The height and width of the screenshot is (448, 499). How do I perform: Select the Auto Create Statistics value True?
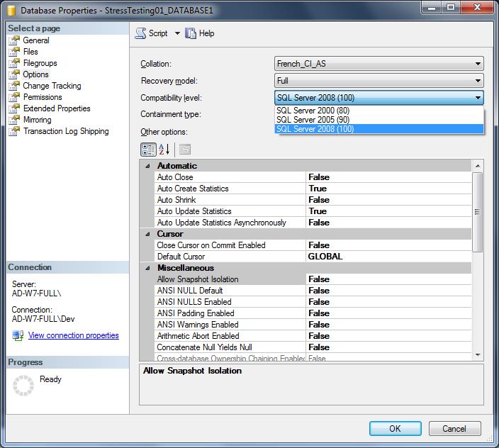pyautogui.click(x=388, y=189)
